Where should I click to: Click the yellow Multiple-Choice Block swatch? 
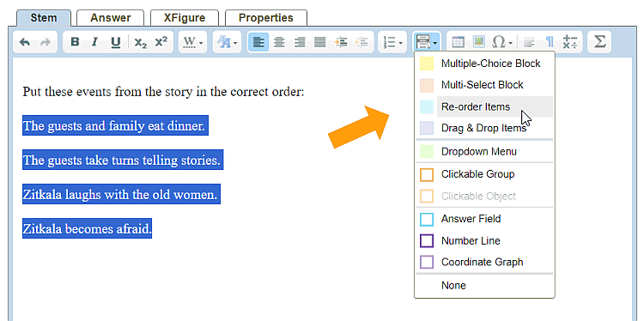click(x=427, y=64)
